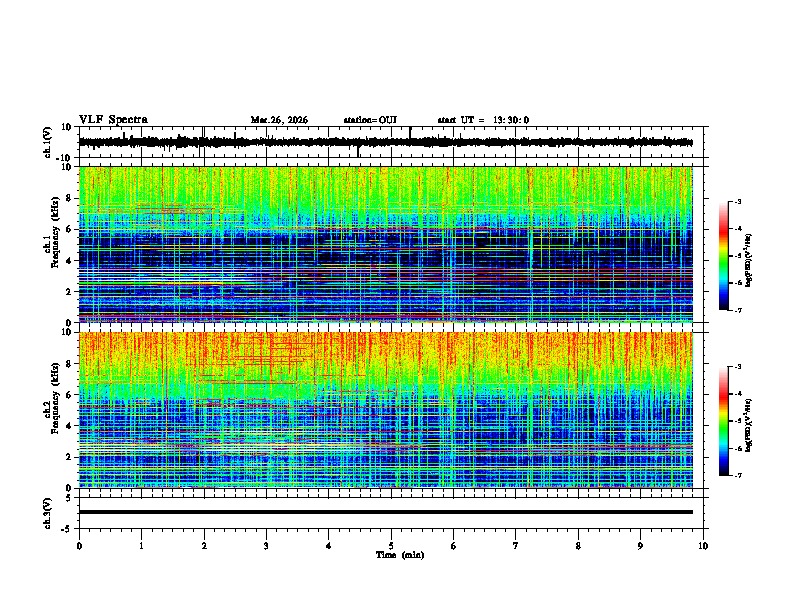This screenshot has width=792, height=612.
Task: Click "2" on the ch.1 frequency axis
Action: [70, 291]
